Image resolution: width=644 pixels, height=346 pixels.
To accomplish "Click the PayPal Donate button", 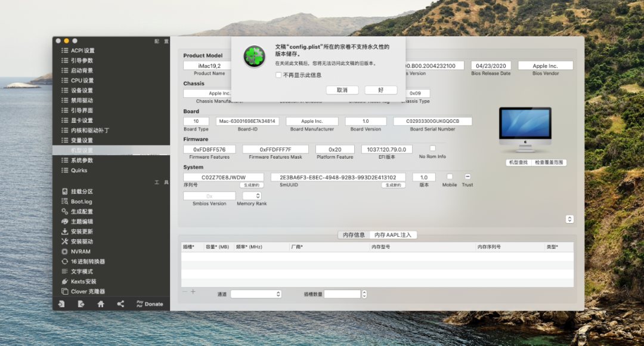I will pyautogui.click(x=150, y=304).
